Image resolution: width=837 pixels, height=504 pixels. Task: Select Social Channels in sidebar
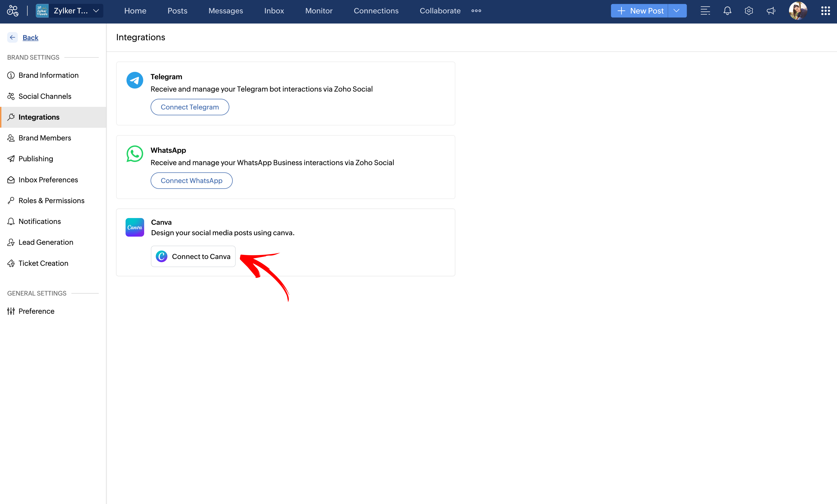45,96
